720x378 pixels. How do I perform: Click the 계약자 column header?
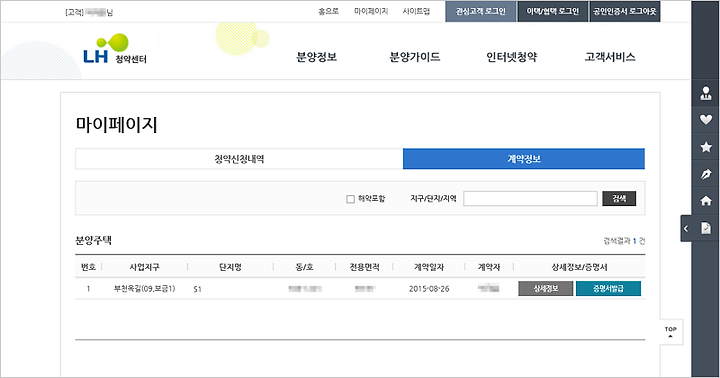point(489,267)
